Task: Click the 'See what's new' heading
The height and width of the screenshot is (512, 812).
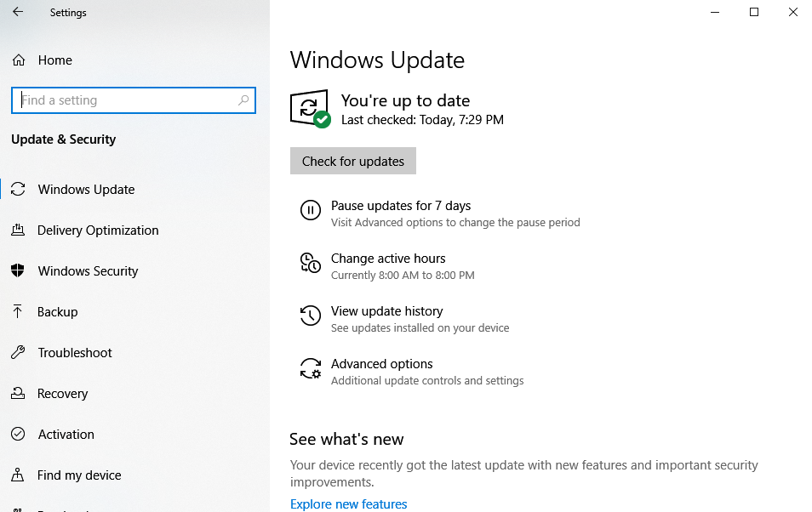Action: (346, 440)
